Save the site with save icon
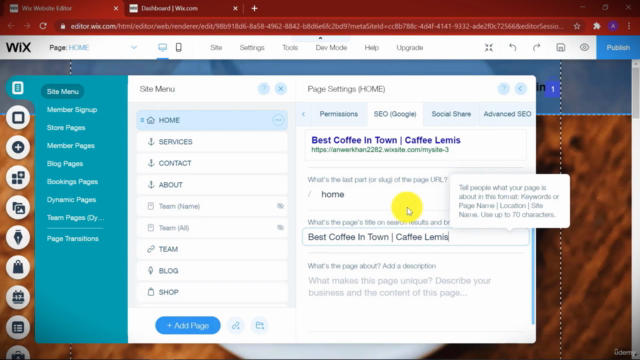The image size is (640, 360). (x=560, y=47)
